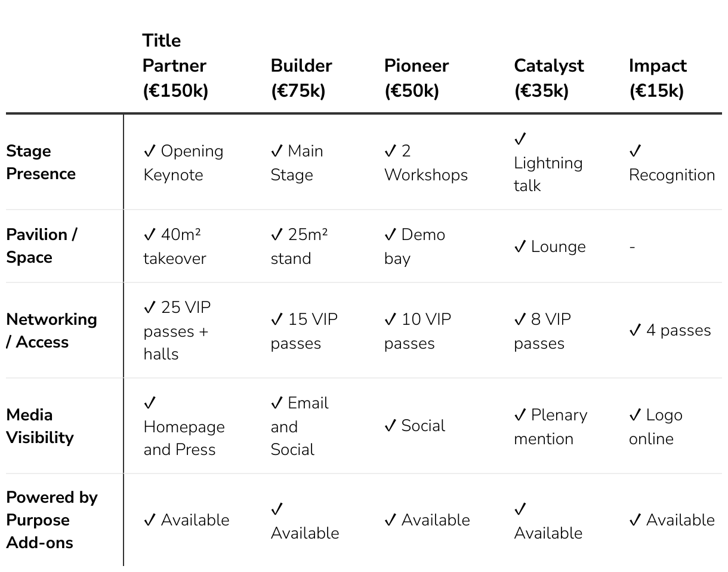Click the Stage Presence row label
The image size is (728, 572).
point(41,162)
